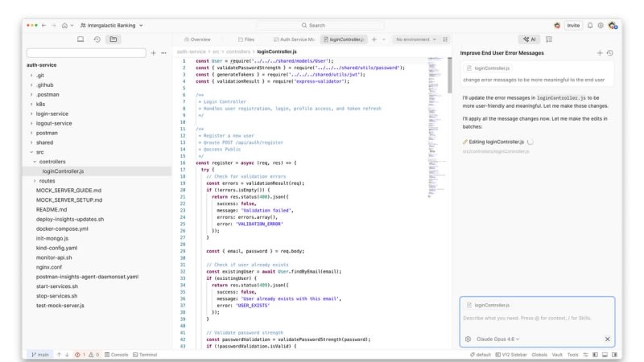Select the files folder view icon
The width and height of the screenshot is (644, 362).
click(x=113, y=39)
